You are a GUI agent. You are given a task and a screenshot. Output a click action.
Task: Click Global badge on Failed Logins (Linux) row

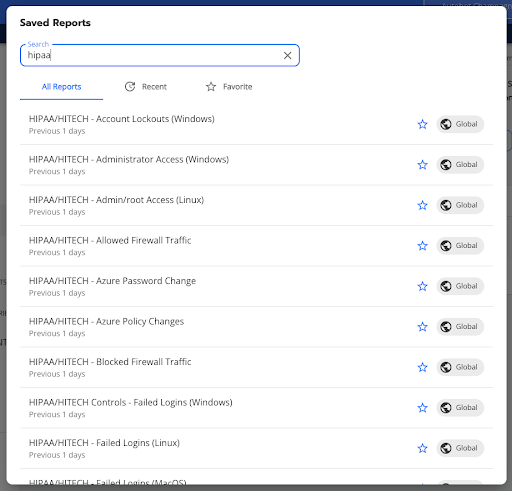click(460, 448)
